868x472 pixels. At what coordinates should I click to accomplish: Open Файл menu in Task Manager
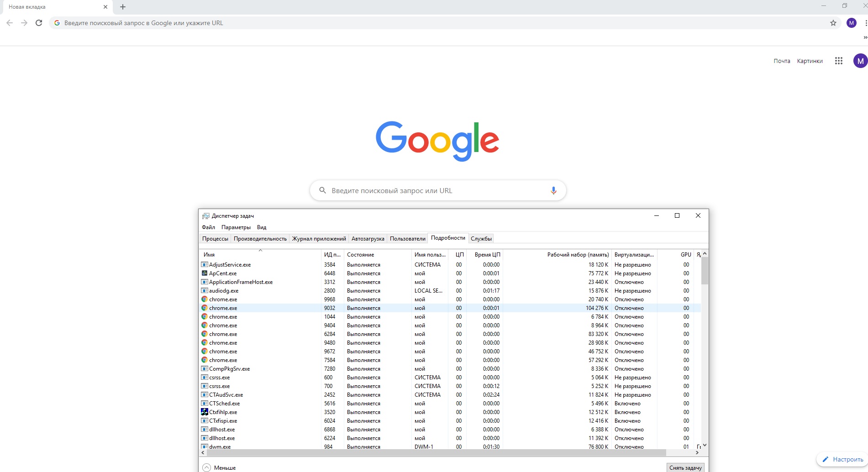[x=208, y=227]
